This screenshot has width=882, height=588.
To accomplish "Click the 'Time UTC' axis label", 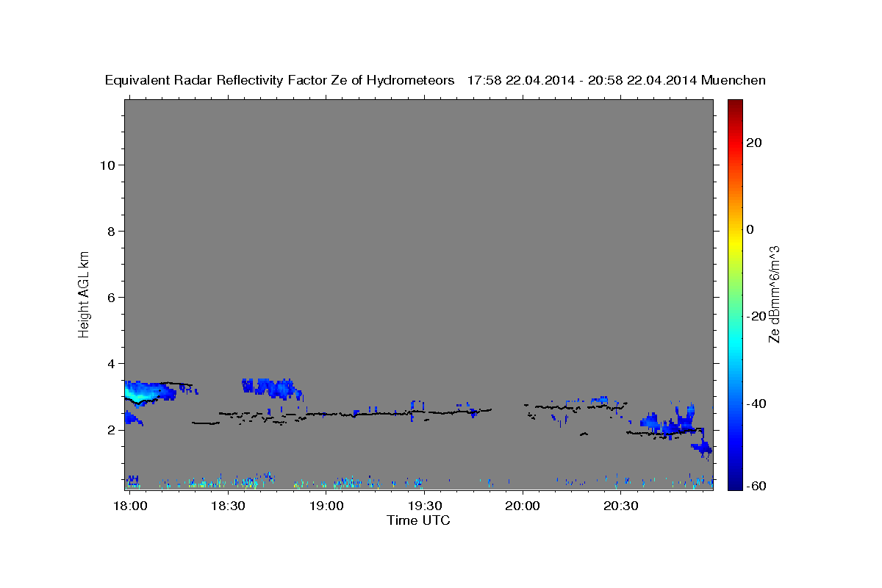I will click(418, 520).
